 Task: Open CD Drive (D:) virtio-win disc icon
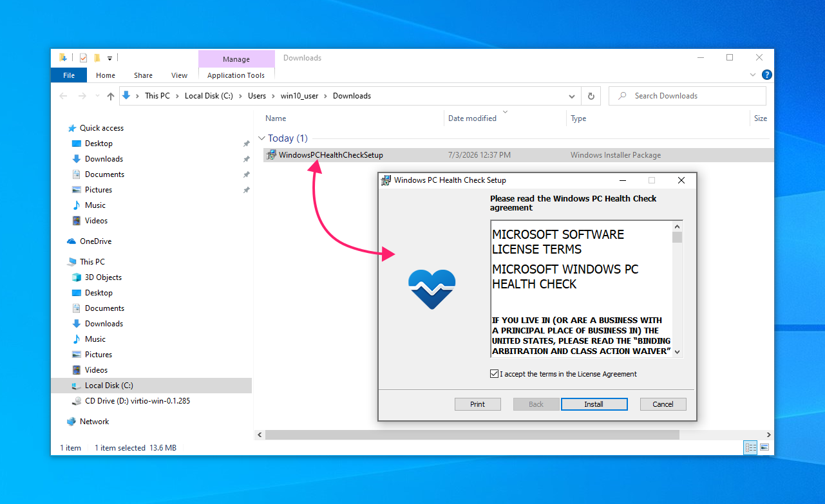77,401
